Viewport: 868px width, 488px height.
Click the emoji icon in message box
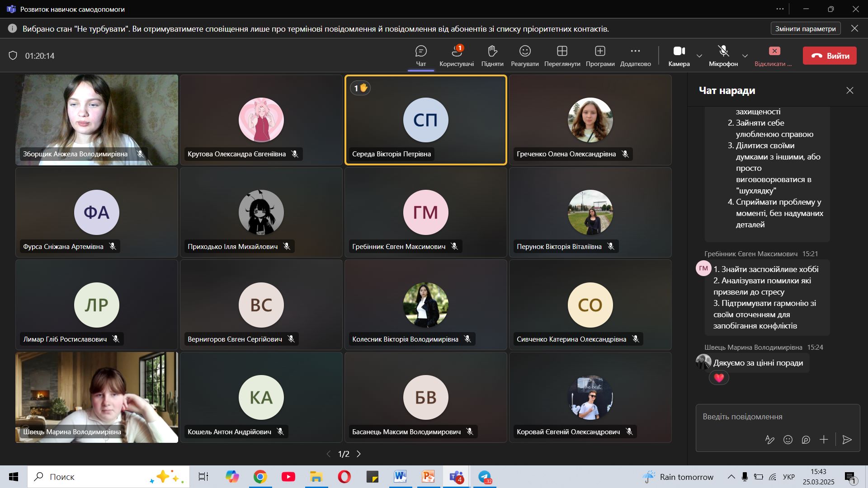(x=788, y=440)
